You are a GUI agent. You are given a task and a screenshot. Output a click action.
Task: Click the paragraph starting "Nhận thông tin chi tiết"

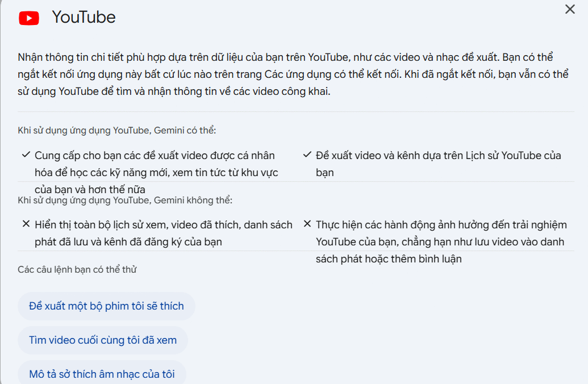point(293,74)
